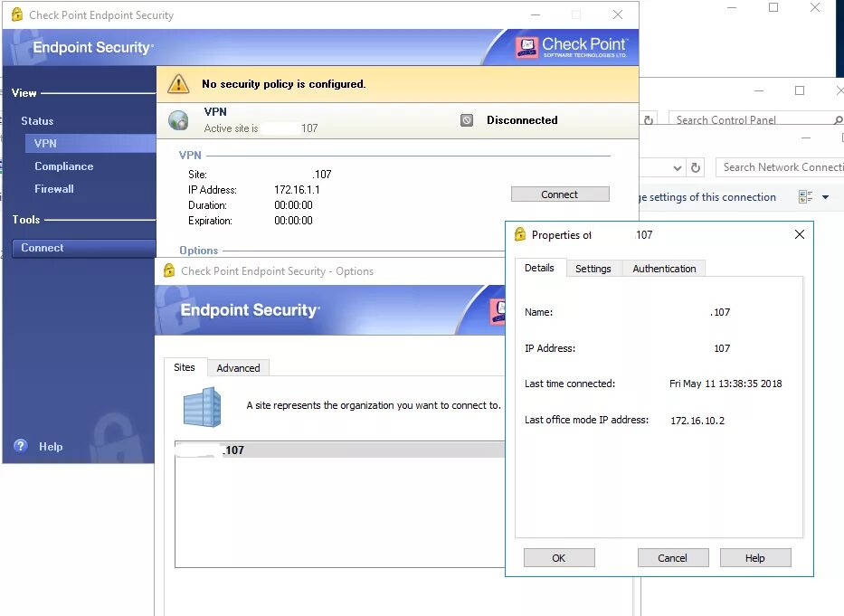
Task: Click Connect under Tools in sidebar
Action: (x=84, y=248)
